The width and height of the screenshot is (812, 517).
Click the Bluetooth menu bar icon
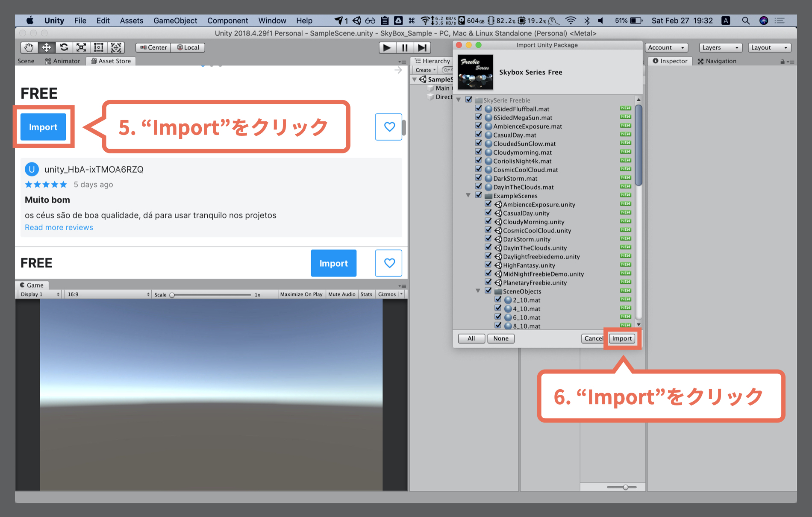(x=587, y=21)
